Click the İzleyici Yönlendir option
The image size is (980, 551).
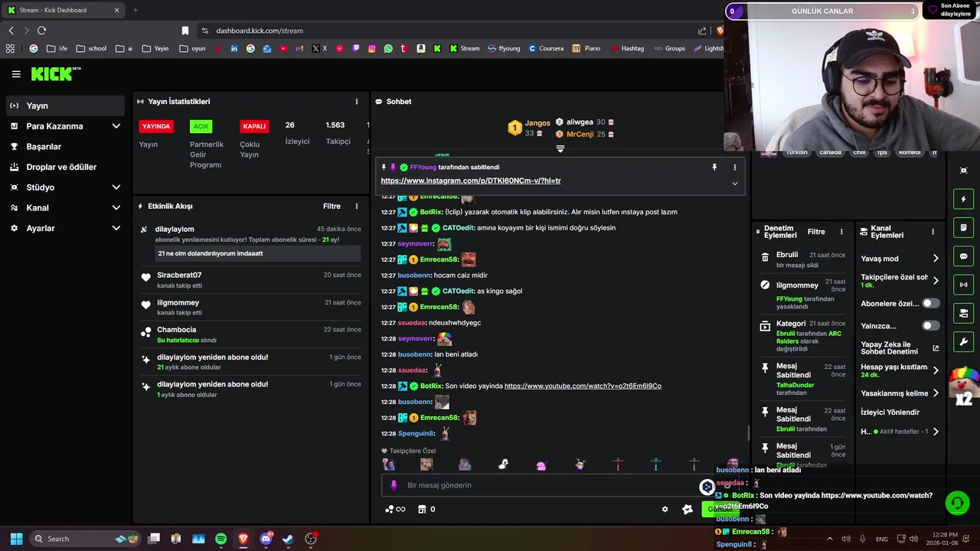tap(890, 412)
